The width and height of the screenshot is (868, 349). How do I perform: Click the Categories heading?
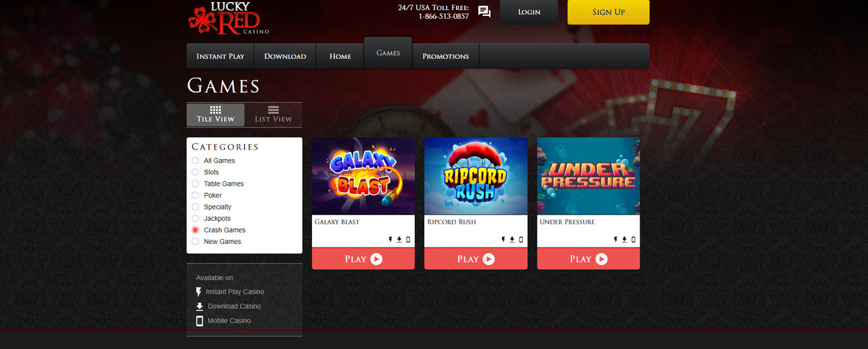click(225, 147)
